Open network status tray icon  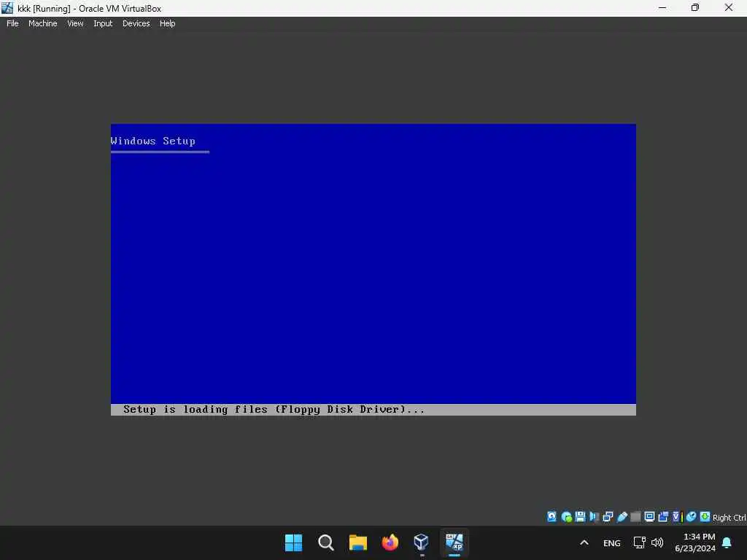click(639, 542)
